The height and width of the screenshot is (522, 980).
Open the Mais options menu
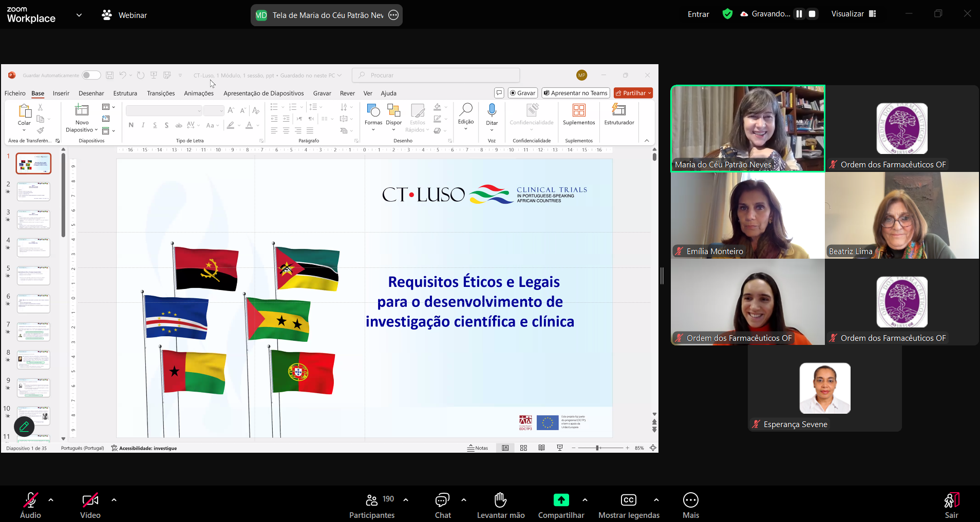[691, 506]
